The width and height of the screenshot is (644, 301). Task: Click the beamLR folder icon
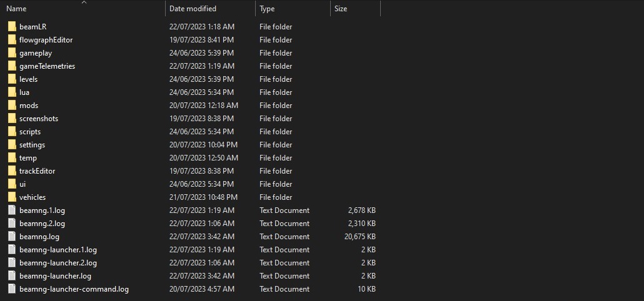pos(12,27)
